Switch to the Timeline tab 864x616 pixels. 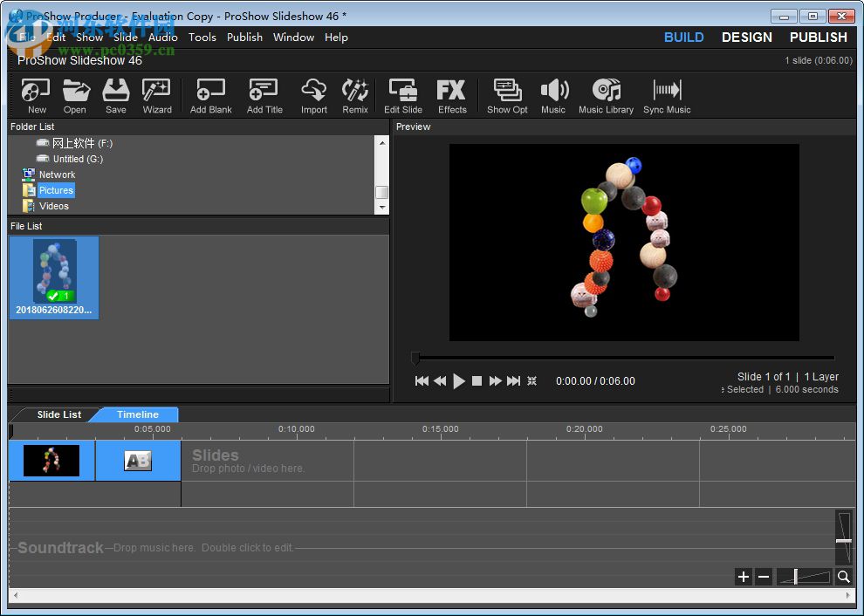pyautogui.click(x=137, y=414)
